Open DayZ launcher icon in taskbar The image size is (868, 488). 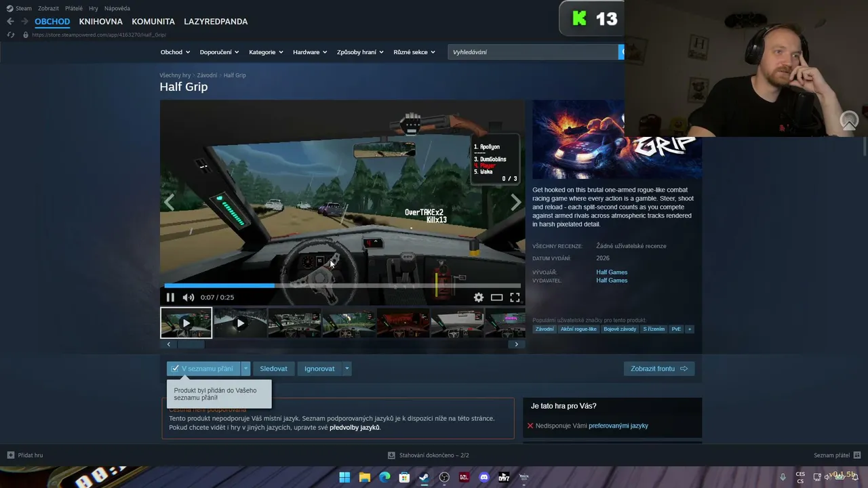click(504, 477)
